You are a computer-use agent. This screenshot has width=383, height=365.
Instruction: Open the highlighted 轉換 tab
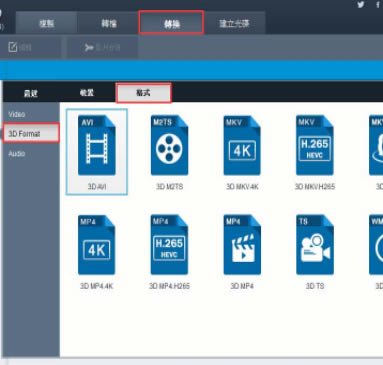click(171, 23)
